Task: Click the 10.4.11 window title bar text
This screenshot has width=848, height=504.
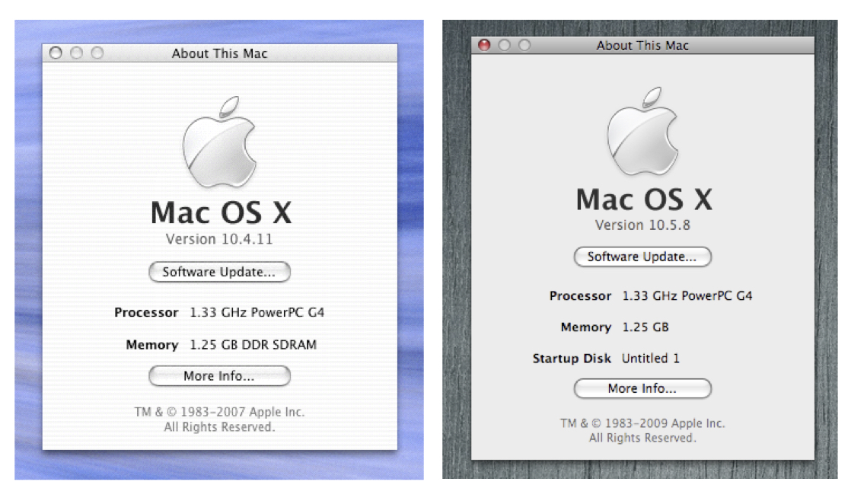Action: coord(219,53)
